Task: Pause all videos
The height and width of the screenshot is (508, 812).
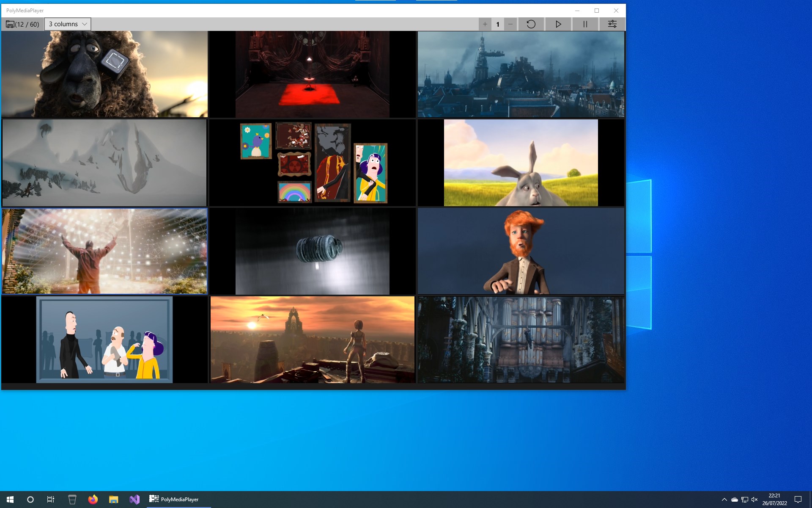Action: point(585,24)
